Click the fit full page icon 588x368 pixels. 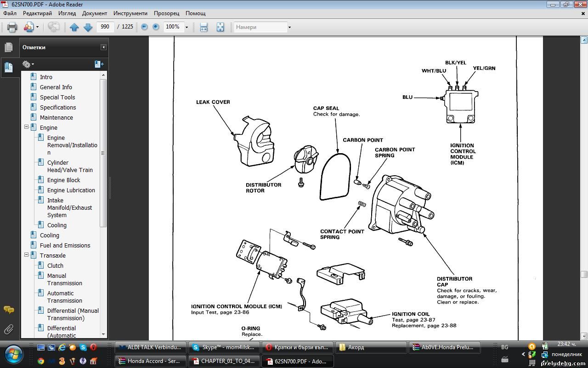tap(220, 27)
